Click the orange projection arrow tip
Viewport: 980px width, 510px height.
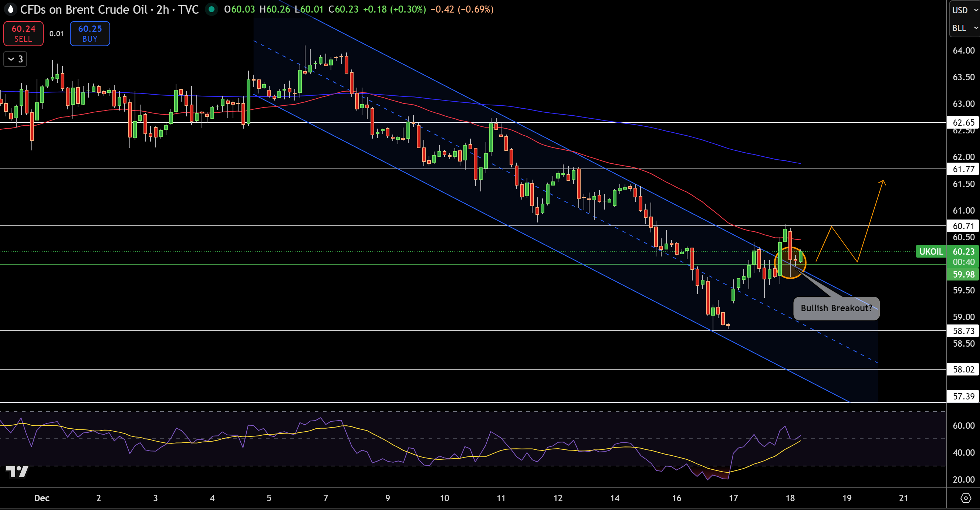point(883,181)
